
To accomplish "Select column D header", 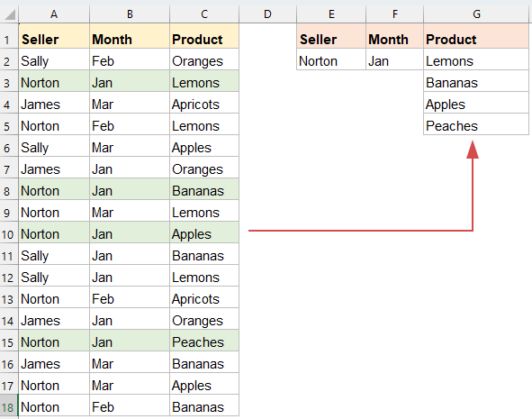I will click(x=267, y=14).
